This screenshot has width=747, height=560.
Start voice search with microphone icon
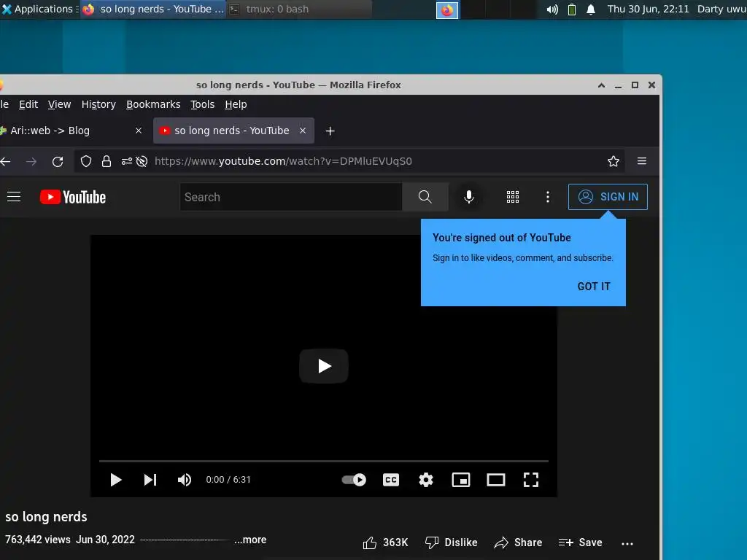pos(469,197)
